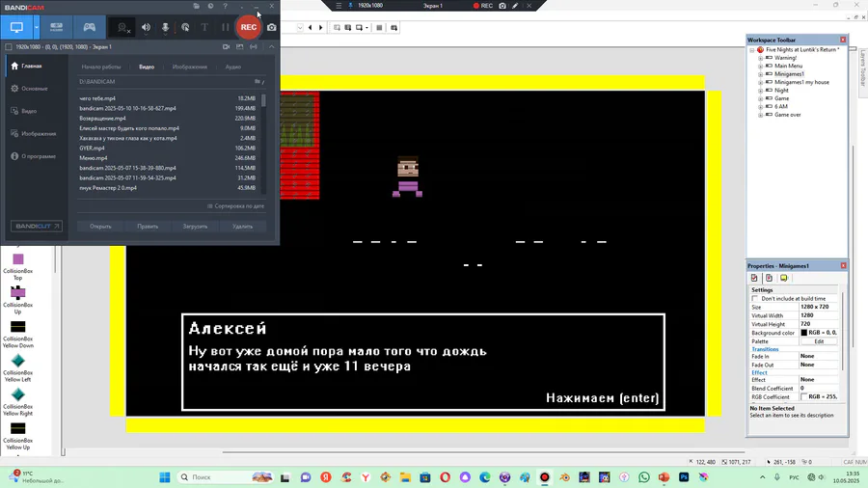Select HDMI device recording mode
The width and height of the screenshot is (868, 488).
coord(57,27)
